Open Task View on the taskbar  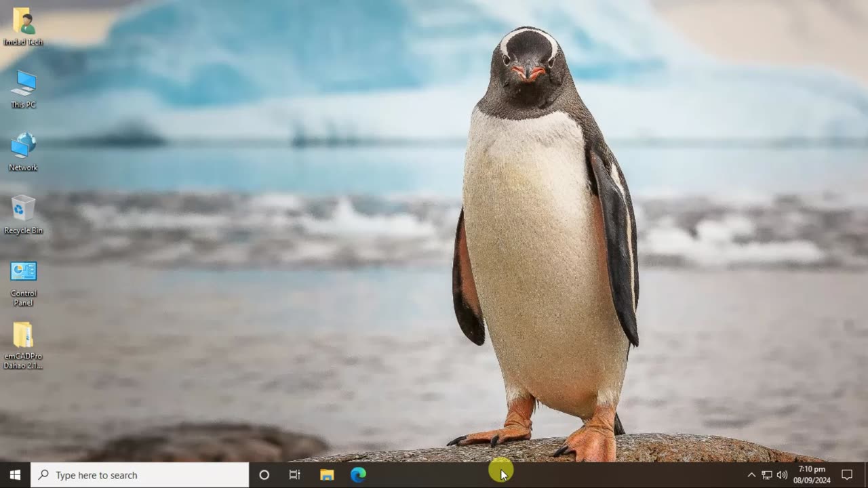(295, 475)
